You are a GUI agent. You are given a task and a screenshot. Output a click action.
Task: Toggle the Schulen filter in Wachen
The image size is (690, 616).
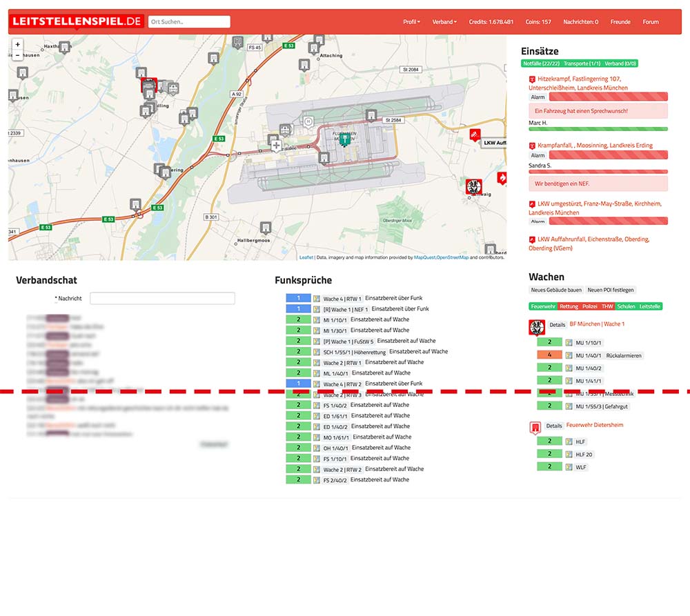[x=626, y=307]
